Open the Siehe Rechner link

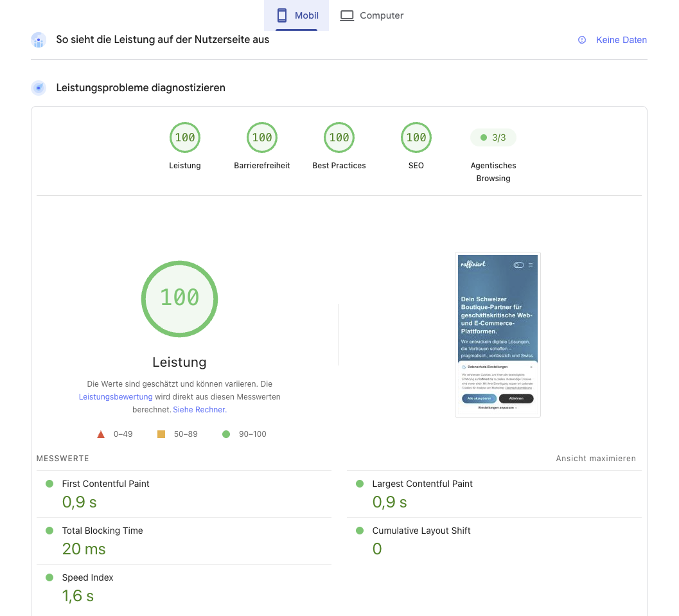200,410
